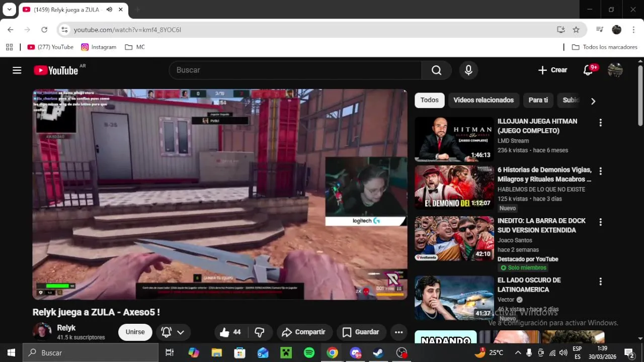Viewport: 644px width, 362px height.
Task: Click the YouTube Buscar search field
Action: coord(295,70)
